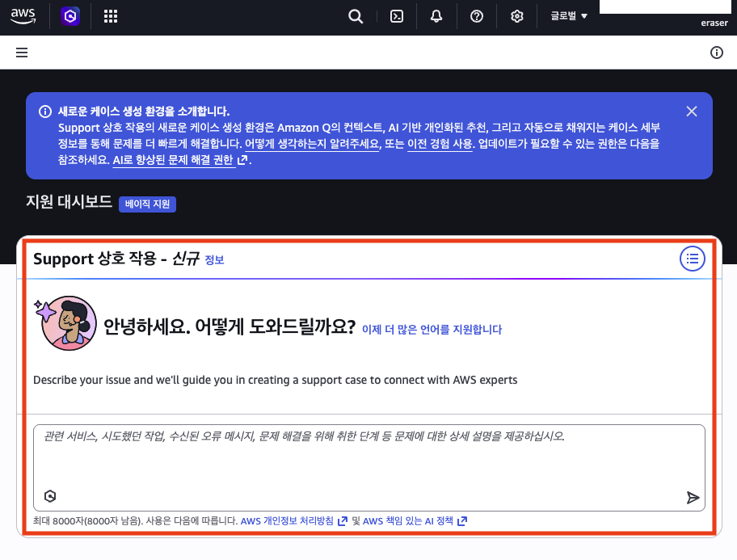Expand the 글로벌 region dropdown

pyautogui.click(x=569, y=16)
